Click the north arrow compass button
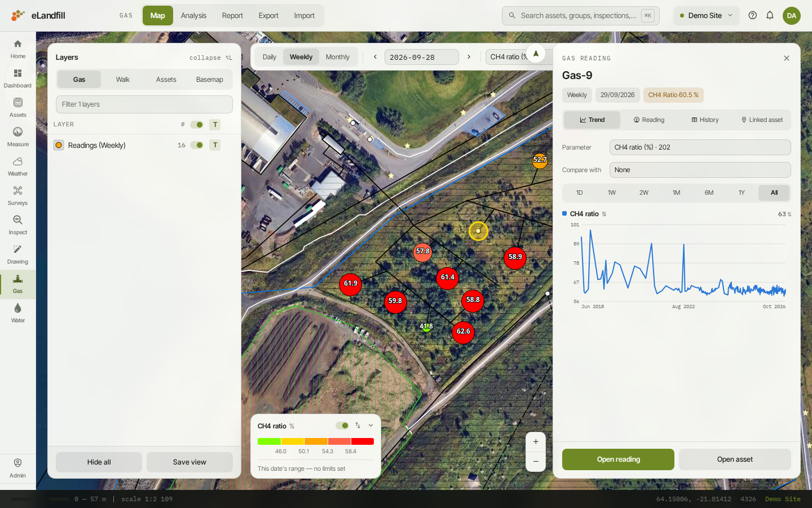The image size is (812, 508). 536,54
